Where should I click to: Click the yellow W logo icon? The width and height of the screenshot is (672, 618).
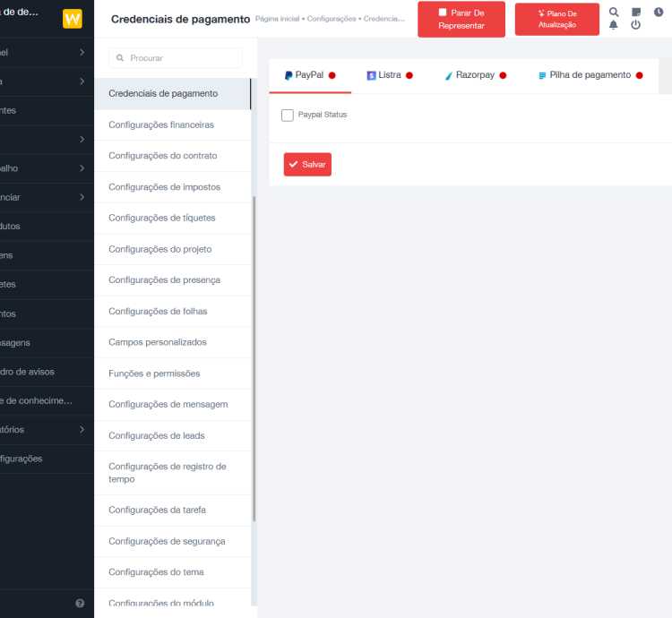73,19
